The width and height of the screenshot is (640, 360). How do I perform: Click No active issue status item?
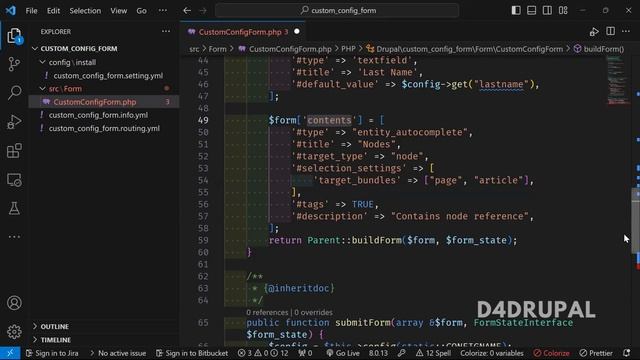[118, 353]
